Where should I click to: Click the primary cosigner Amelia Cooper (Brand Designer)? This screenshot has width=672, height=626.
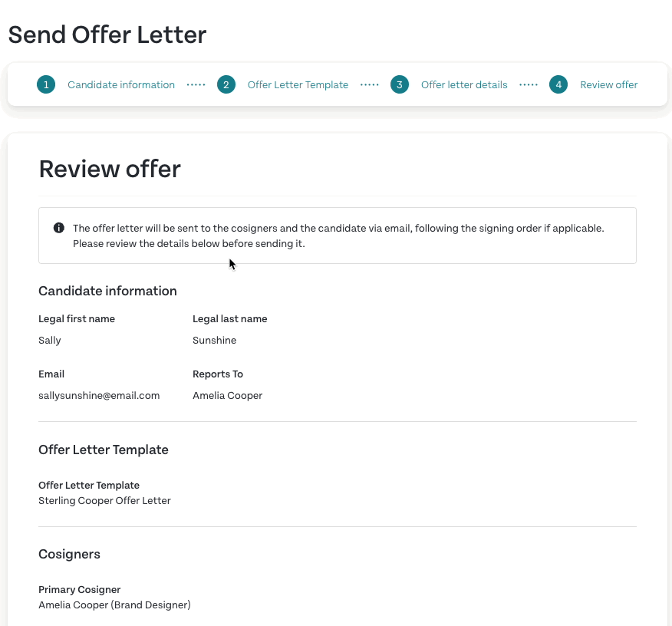coord(114,605)
